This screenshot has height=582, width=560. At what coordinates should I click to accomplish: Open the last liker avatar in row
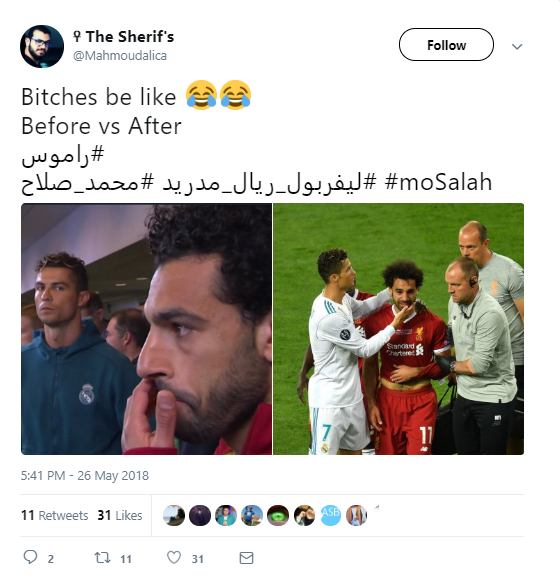pos(356,515)
